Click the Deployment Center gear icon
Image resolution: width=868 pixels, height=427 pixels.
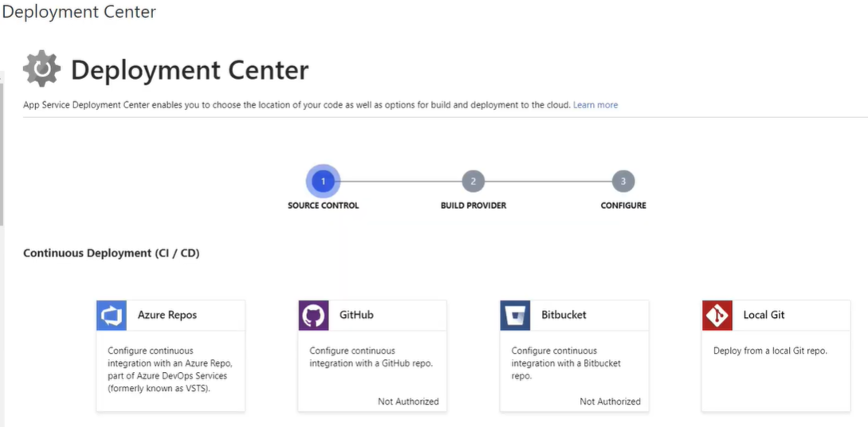coord(42,69)
